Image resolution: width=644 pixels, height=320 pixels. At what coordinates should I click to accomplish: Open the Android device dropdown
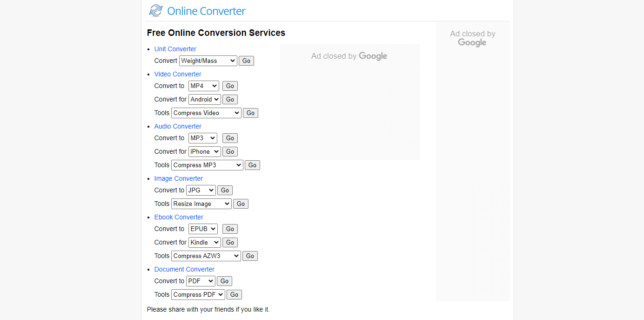tap(204, 99)
